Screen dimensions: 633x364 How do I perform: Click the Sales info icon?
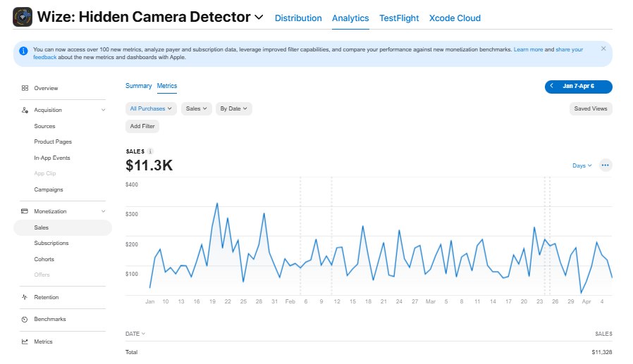click(x=150, y=151)
